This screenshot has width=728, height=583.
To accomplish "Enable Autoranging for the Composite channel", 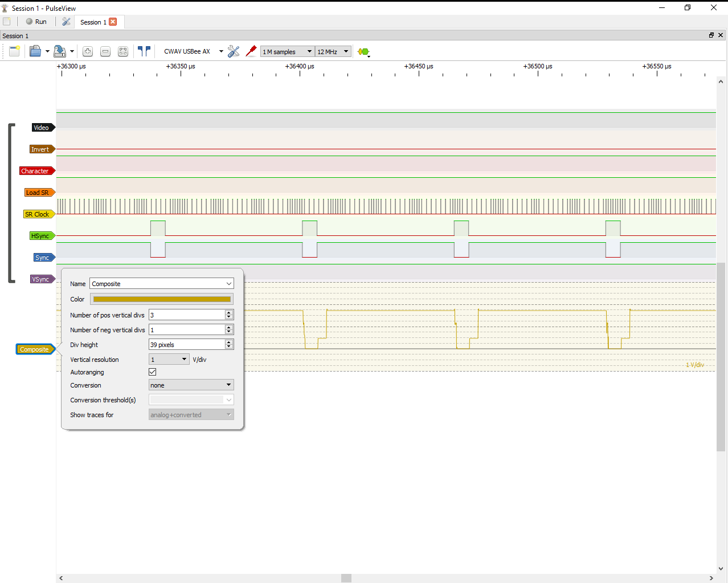I will click(x=152, y=372).
